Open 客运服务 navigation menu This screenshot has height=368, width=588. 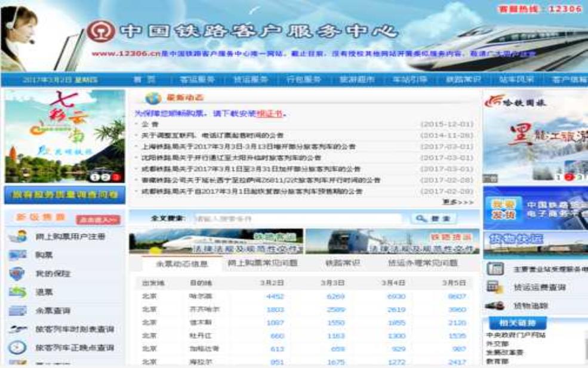[x=197, y=79]
